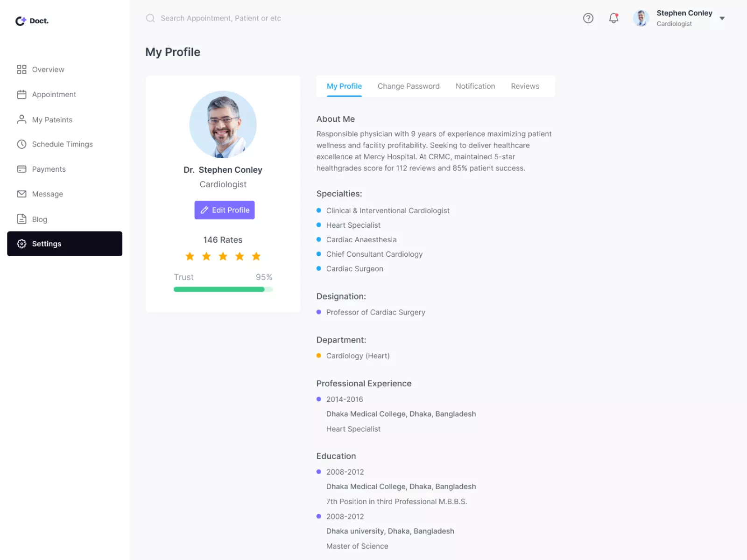Expand the Stephen Conley account dropdown
Screen dimensions: 747x560
coord(722,18)
